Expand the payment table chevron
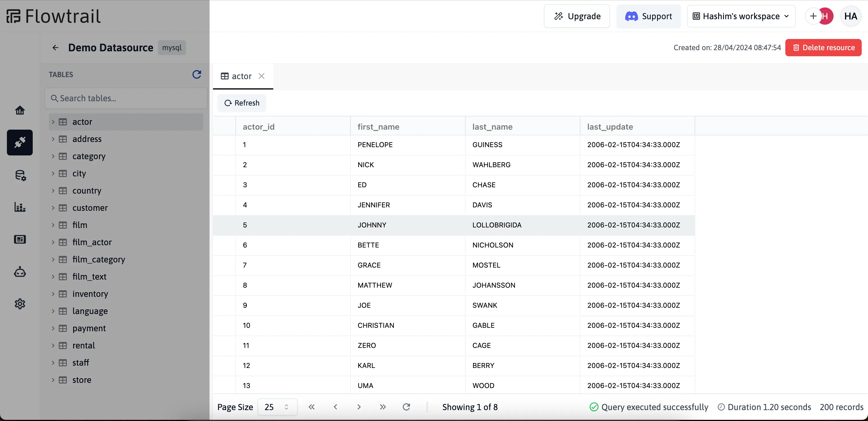This screenshot has width=868, height=421. [x=53, y=328]
